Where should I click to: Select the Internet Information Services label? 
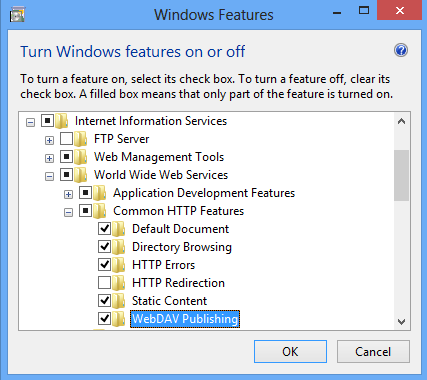(x=151, y=121)
